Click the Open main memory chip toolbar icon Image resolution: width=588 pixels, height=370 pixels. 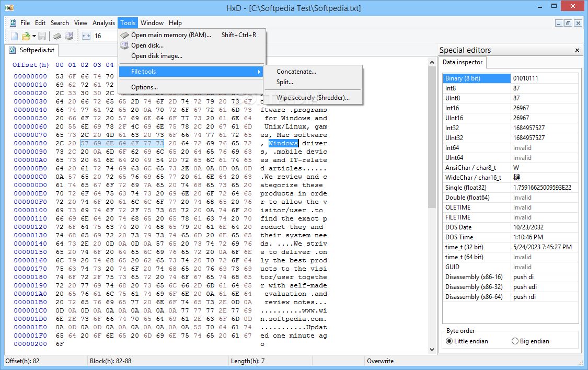[56, 36]
